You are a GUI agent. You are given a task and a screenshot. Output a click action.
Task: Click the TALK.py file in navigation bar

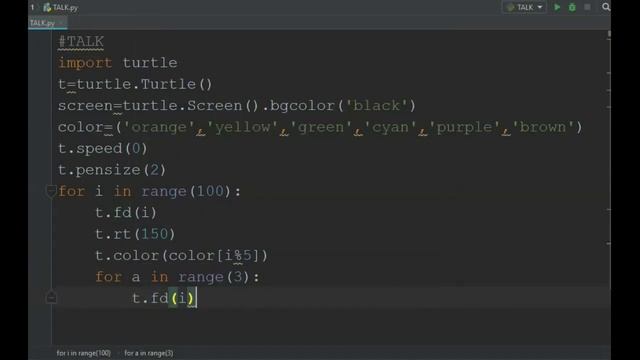[x=60, y=7]
